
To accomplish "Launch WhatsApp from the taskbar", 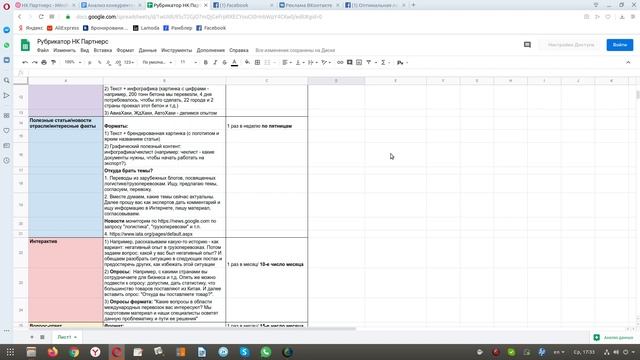I will point(265,352).
